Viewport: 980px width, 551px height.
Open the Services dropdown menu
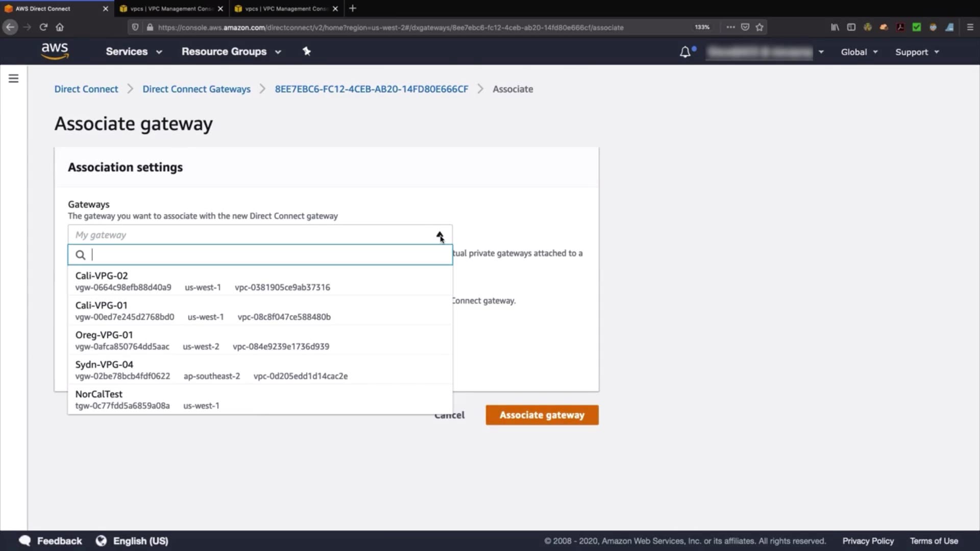click(134, 52)
